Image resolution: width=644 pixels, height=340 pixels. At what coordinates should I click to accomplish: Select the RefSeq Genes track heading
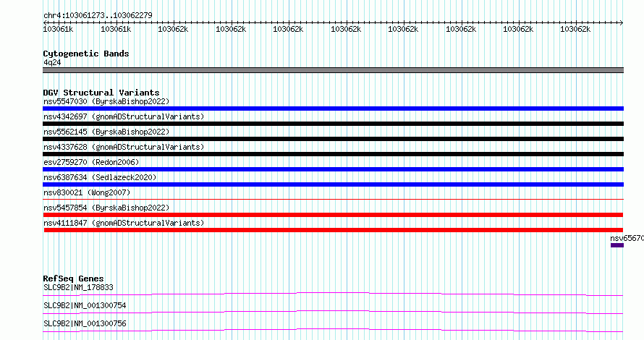pyautogui.click(x=74, y=279)
